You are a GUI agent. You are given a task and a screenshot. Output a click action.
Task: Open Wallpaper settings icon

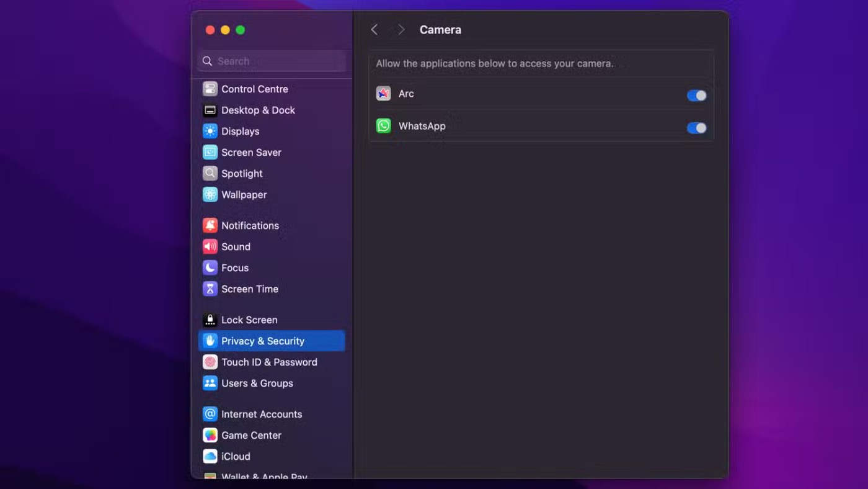click(x=210, y=194)
